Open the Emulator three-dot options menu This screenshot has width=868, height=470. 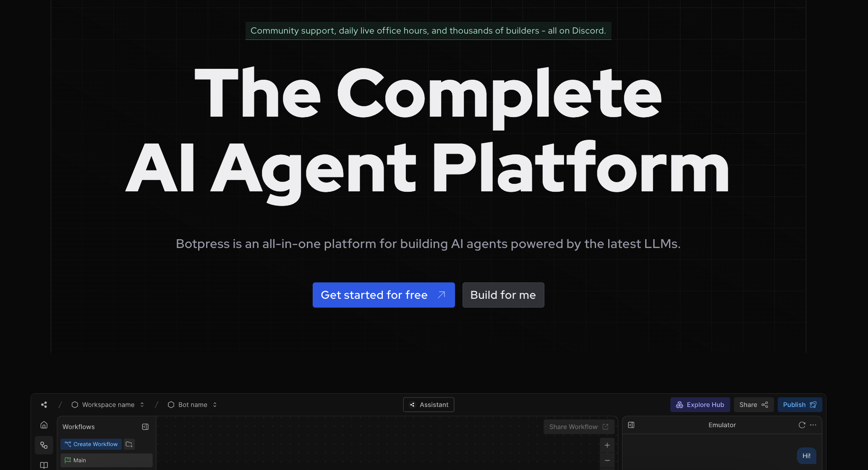point(813,425)
